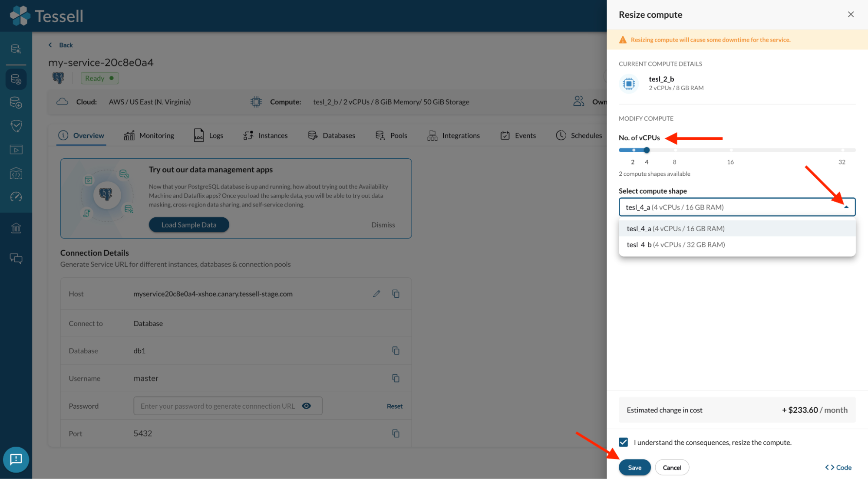Toggle password visibility eye icon
This screenshot has height=479, width=868.
point(306,406)
